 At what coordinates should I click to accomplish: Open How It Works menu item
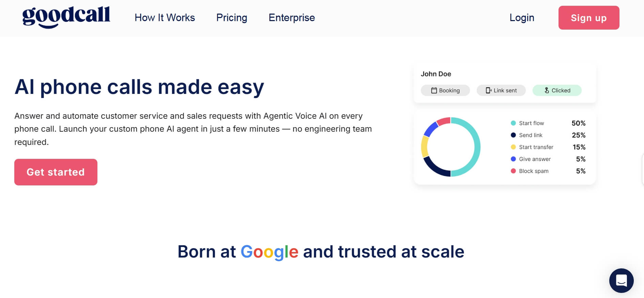[164, 18]
